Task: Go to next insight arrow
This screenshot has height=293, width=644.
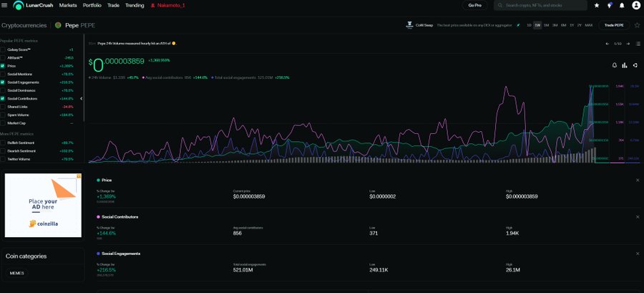Action: point(628,44)
